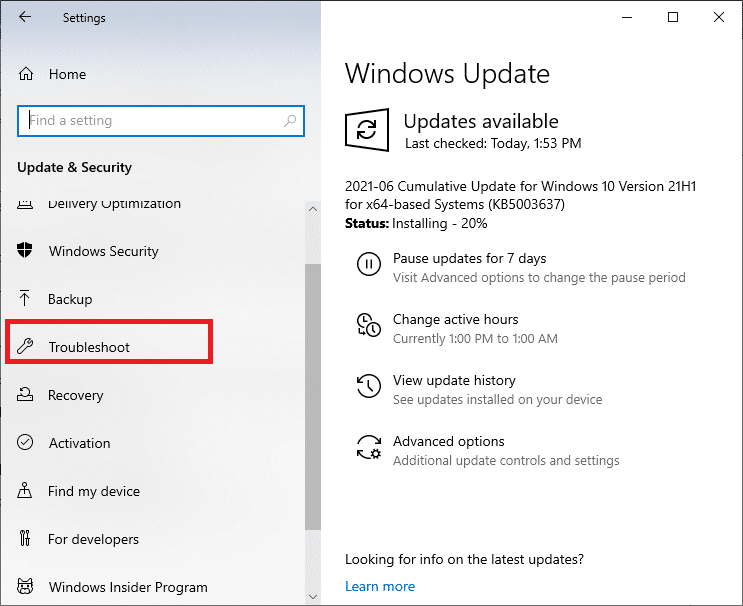Click the Find my device icon
The image size is (743, 606).
pos(25,490)
